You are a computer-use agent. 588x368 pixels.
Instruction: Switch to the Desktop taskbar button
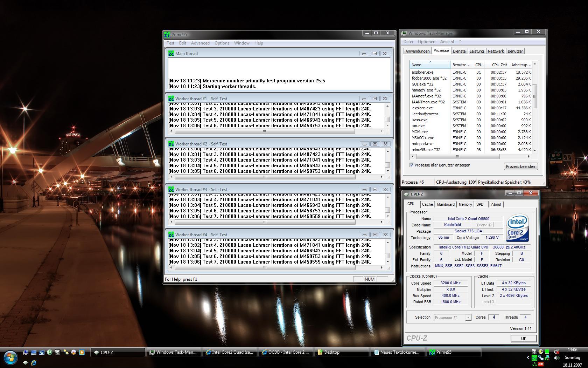coord(342,352)
